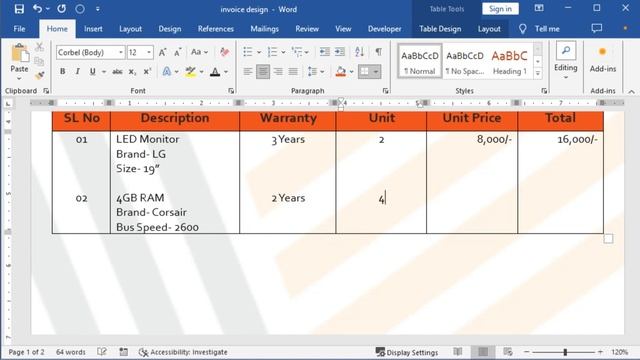This screenshot has width=640, height=360.
Task: Click the Copy icon in Clipboard group
Action: tap(39, 61)
